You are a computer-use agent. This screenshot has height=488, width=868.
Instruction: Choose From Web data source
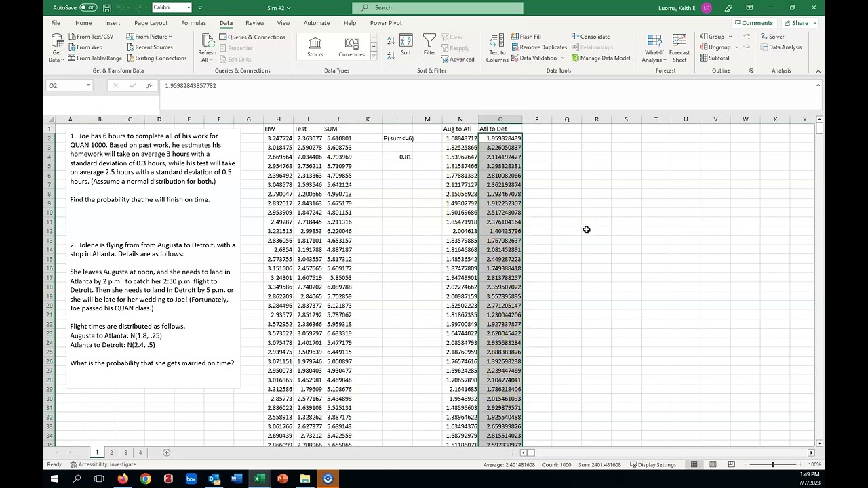[x=85, y=47]
